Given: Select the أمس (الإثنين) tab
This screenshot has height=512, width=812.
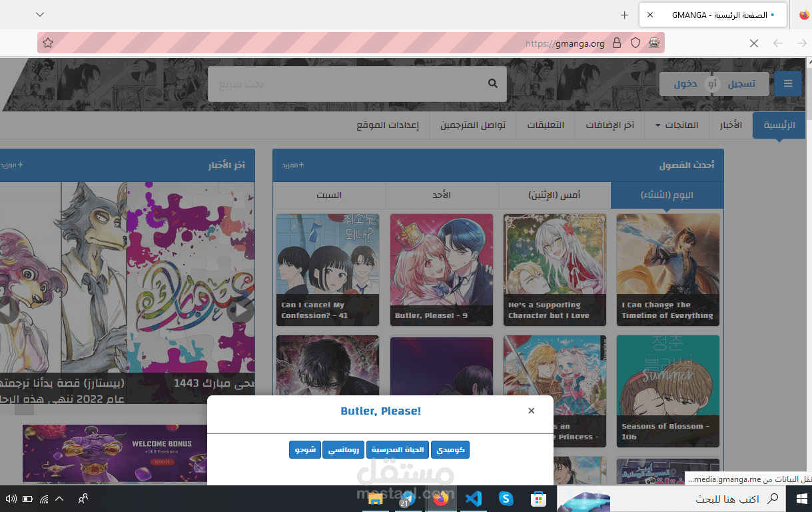Looking at the screenshot, I should (x=554, y=195).
